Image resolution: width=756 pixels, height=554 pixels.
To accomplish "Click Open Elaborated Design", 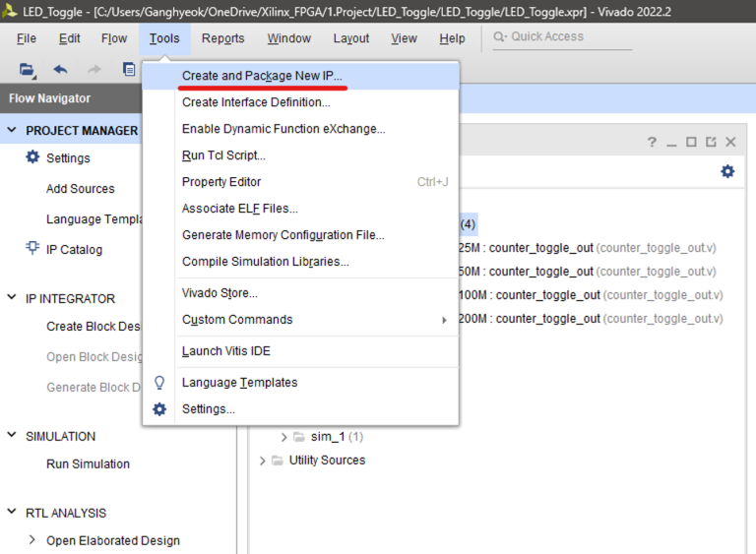I will [113, 540].
